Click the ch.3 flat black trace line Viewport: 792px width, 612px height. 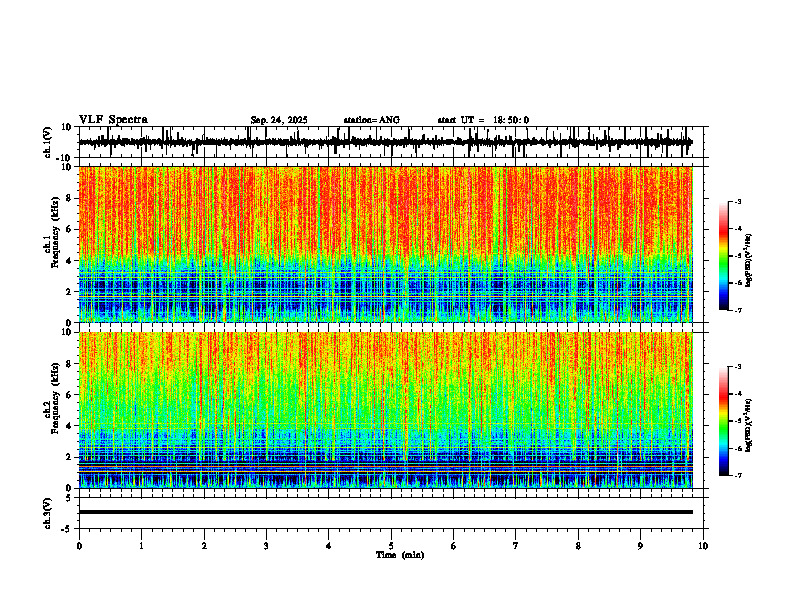pyautogui.click(x=385, y=512)
